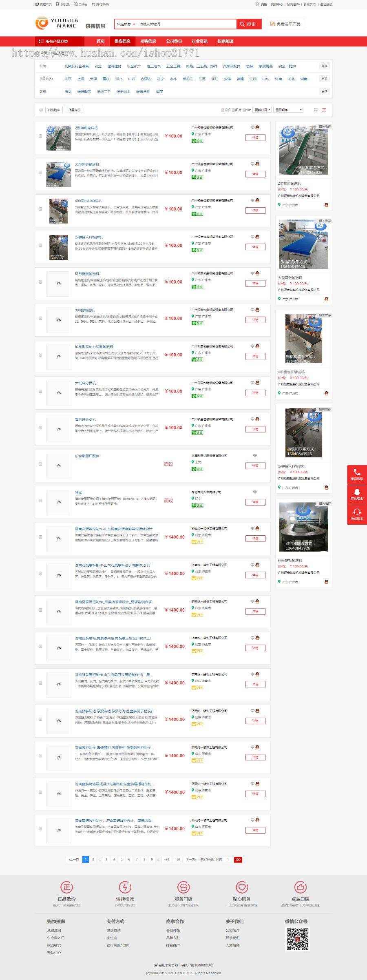Image resolution: width=367 pixels, height=980 pixels.
Task: Open the 首页 nav tab
Action: click(x=101, y=41)
